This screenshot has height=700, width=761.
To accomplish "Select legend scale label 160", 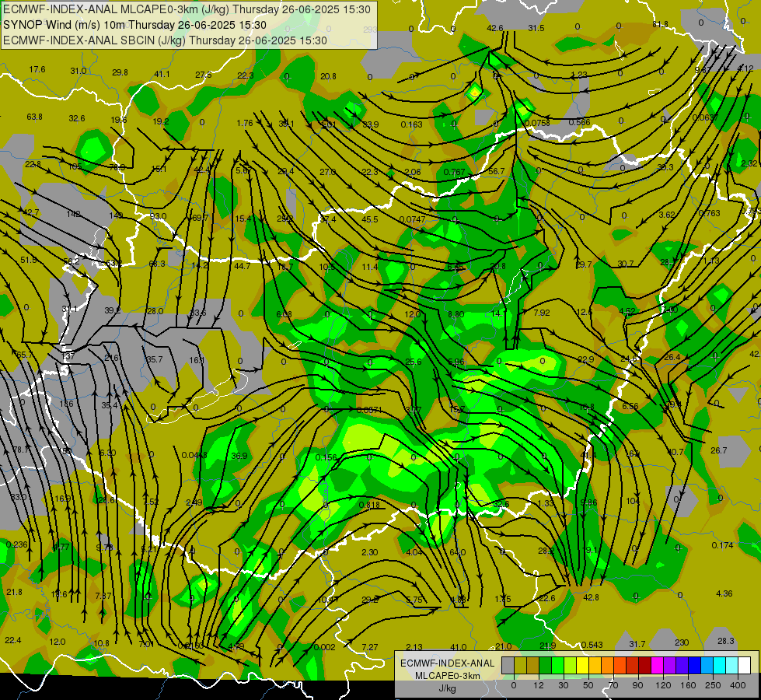I will pyautogui.click(x=688, y=685).
